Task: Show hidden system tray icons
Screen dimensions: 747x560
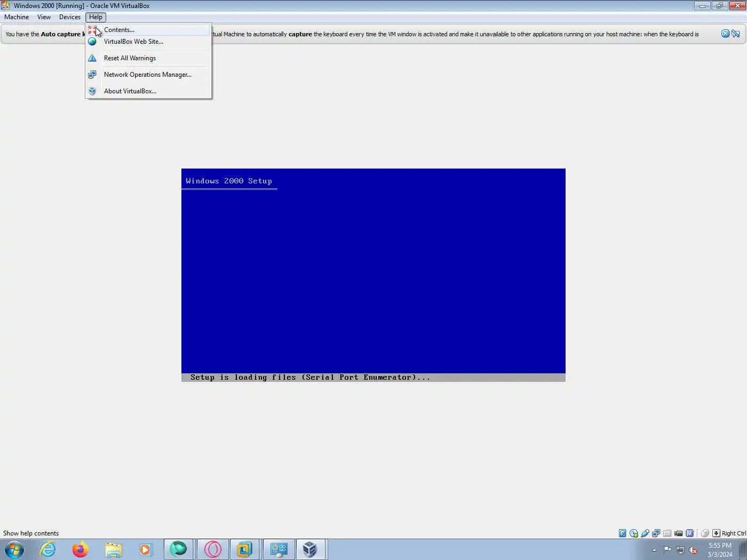Action: (654, 550)
